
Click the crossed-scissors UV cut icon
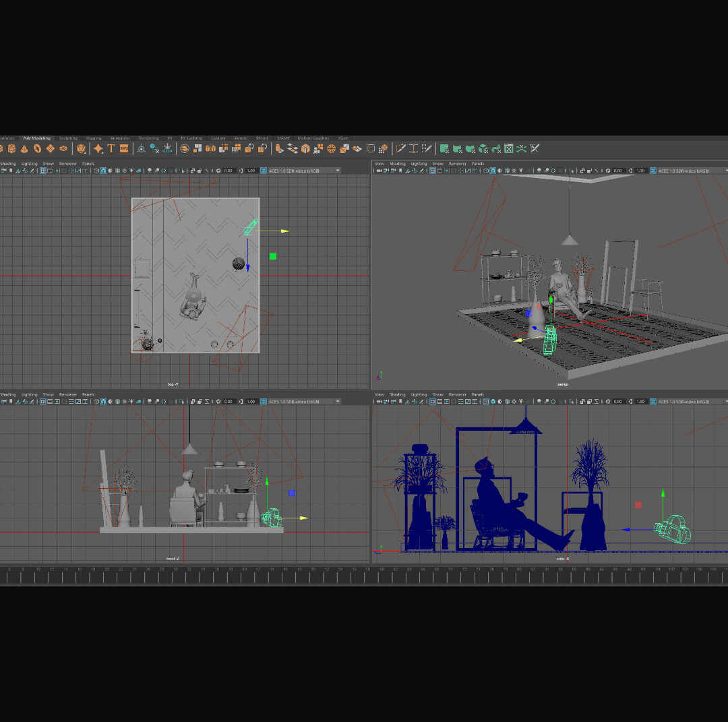click(535, 149)
